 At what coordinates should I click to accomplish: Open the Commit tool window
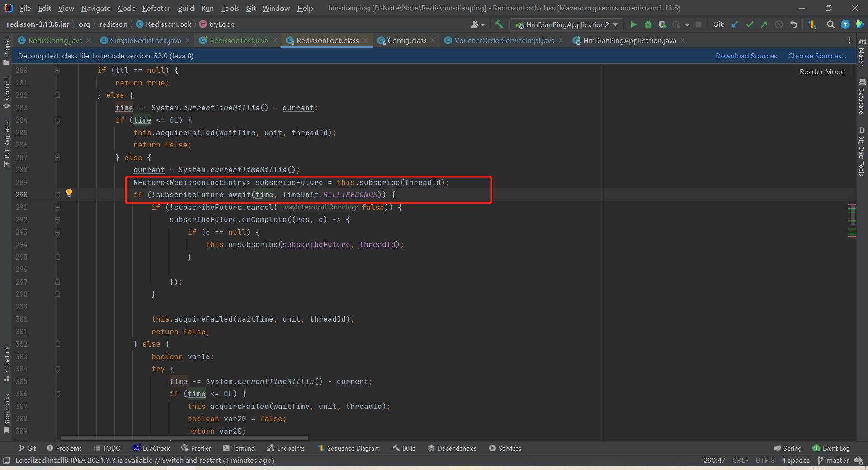[x=6, y=93]
